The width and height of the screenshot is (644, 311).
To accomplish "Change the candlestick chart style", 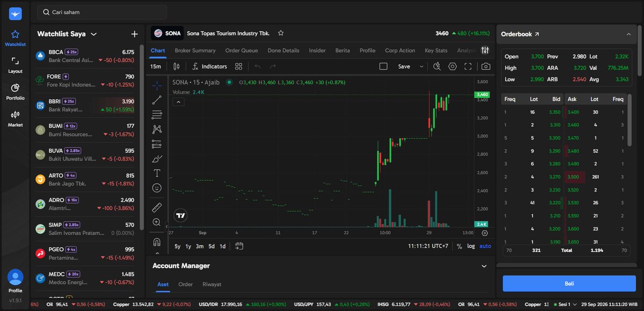I will [x=177, y=67].
